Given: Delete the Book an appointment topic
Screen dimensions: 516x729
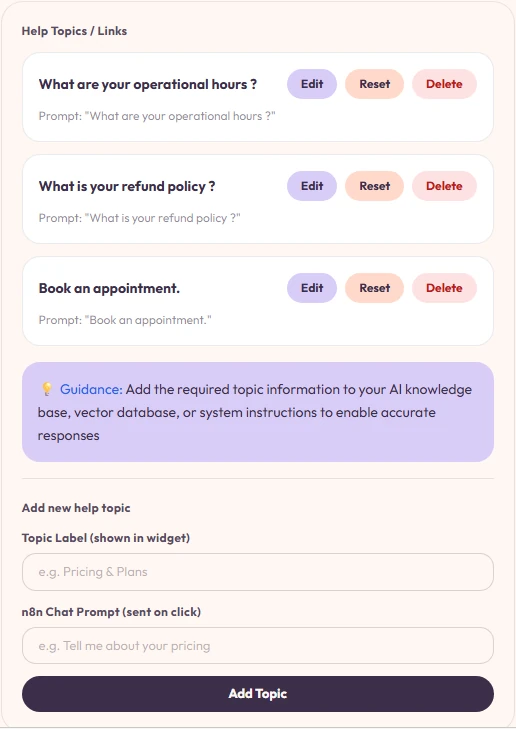Looking at the screenshot, I should tap(444, 288).
